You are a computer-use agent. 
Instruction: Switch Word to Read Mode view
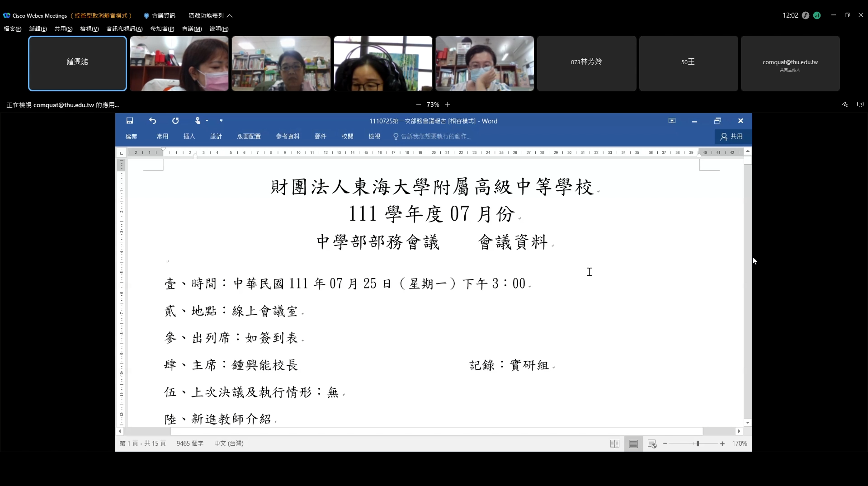click(615, 444)
